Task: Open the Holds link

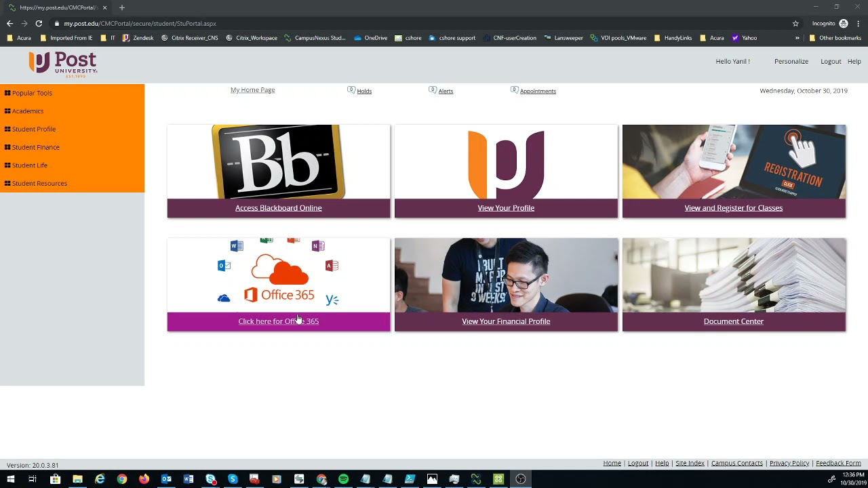Action: coord(364,91)
